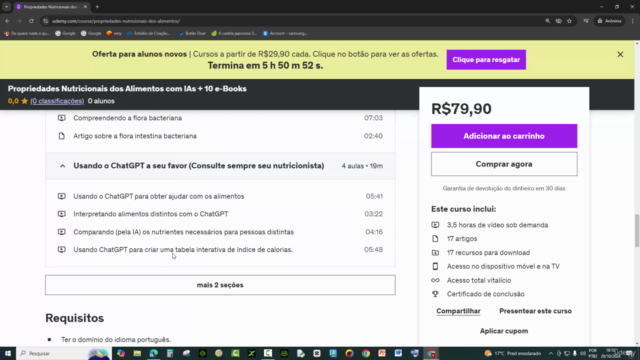640x360 pixels.
Task: Click 'Comprar agora' button
Action: point(504,164)
